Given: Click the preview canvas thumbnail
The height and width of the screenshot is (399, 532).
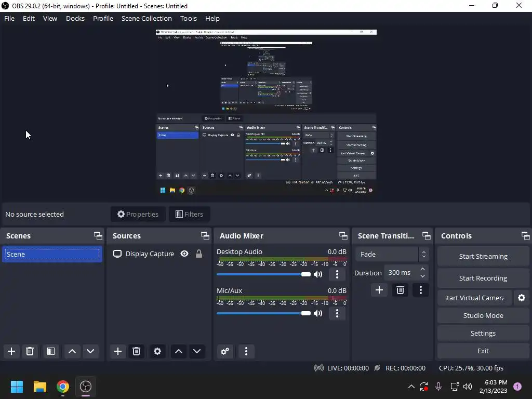Looking at the screenshot, I should tap(266, 113).
